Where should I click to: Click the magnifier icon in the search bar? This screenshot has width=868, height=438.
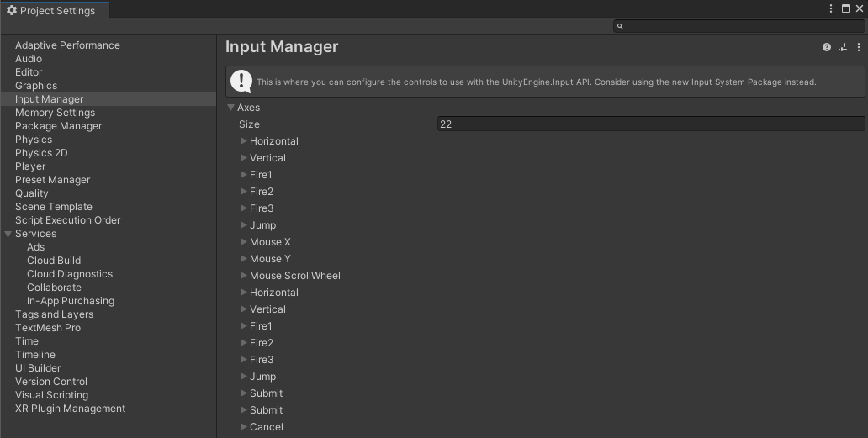(621, 27)
